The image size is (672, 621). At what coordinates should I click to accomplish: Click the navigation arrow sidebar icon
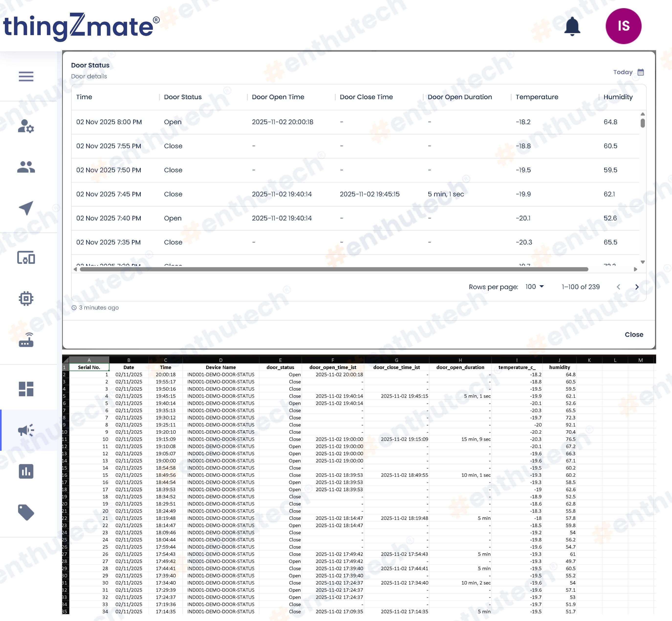[26, 208]
